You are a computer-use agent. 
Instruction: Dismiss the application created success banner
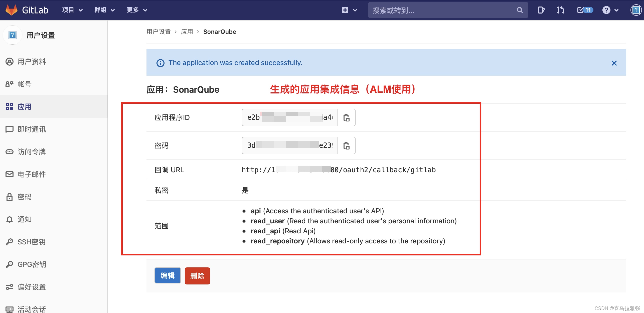(614, 63)
